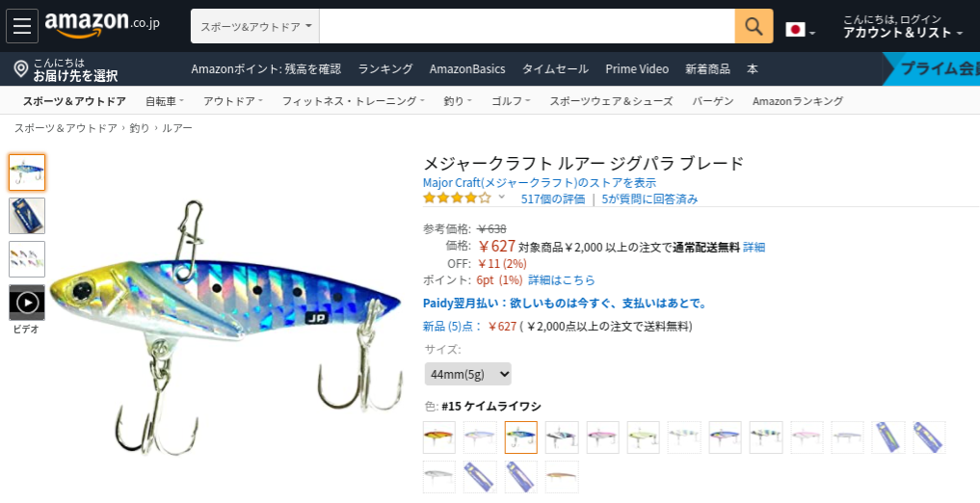Open the Japan flag language selector
Image resolution: width=980 pixels, height=503 pixels.
pyautogui.click(x=800, y=29)
